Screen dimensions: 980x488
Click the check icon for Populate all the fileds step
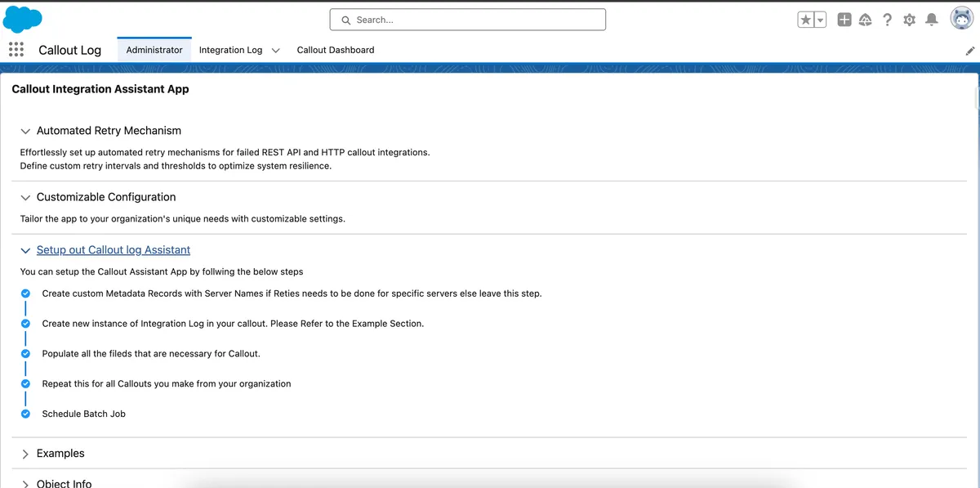coord(26,354)
